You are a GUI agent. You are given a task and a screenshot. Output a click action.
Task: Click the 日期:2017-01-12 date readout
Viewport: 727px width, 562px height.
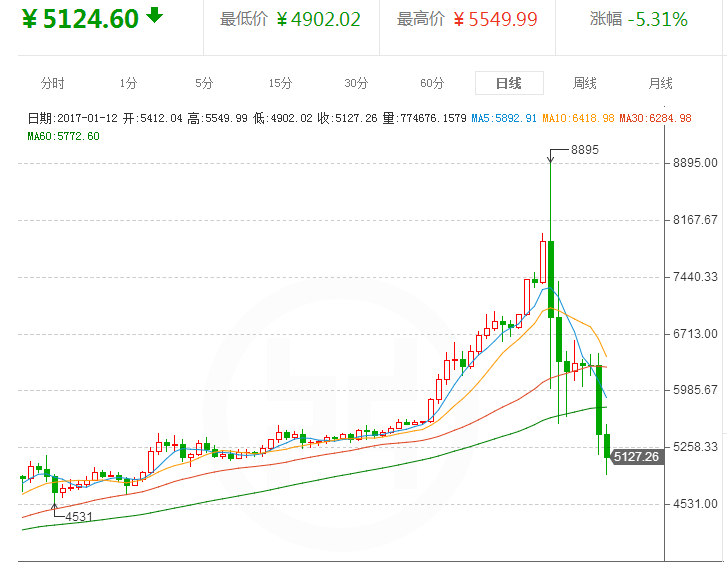73,118
